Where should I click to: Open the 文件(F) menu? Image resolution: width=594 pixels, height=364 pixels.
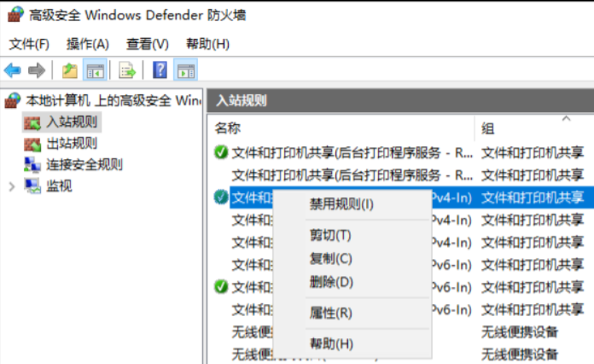coord(29,44)
